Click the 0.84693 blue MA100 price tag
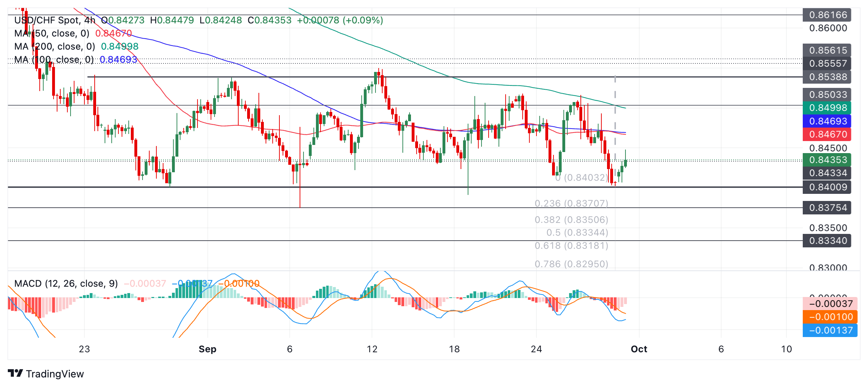 pyautogui.click(x=828, y=121)
